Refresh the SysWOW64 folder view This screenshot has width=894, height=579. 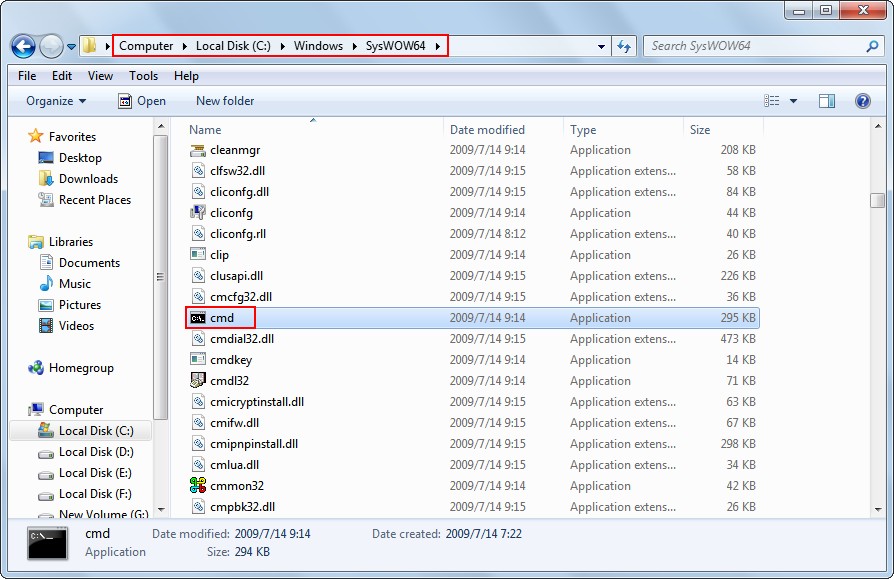click(624, 46)
